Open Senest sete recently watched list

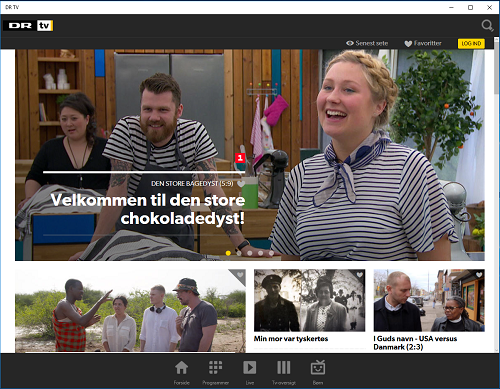[367, 43]
